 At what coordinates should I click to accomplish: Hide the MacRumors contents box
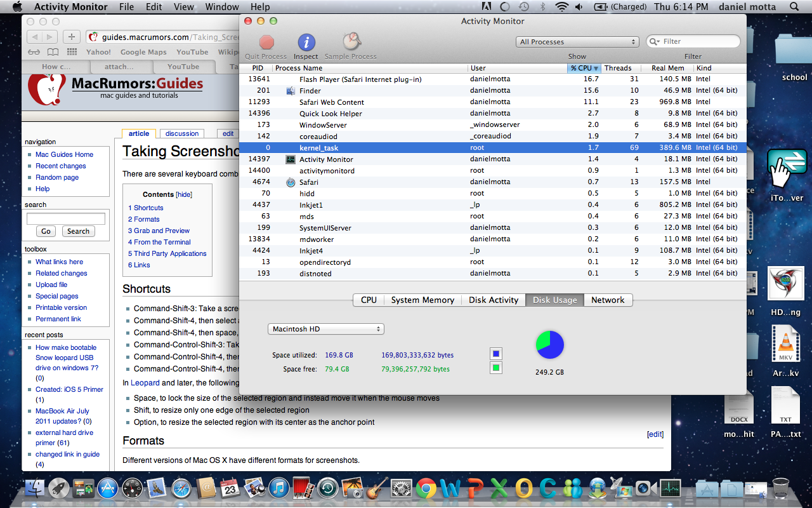[x=184, y=194]
